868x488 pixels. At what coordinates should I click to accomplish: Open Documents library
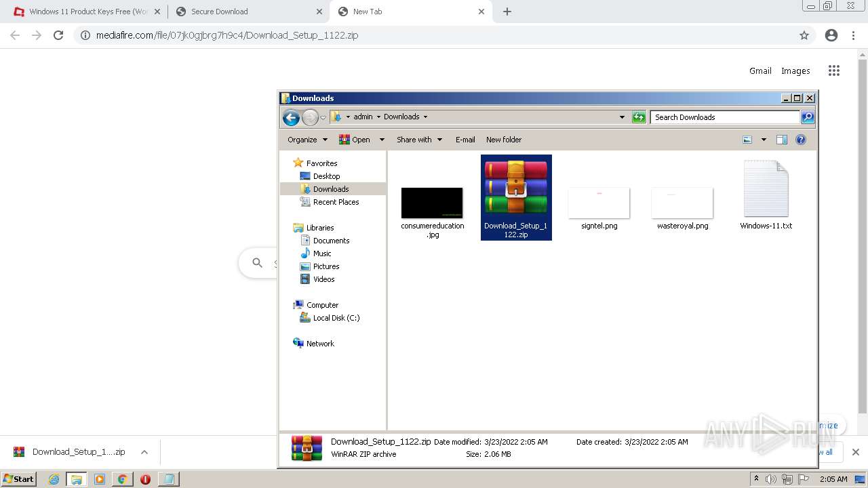tap(331, 241)
